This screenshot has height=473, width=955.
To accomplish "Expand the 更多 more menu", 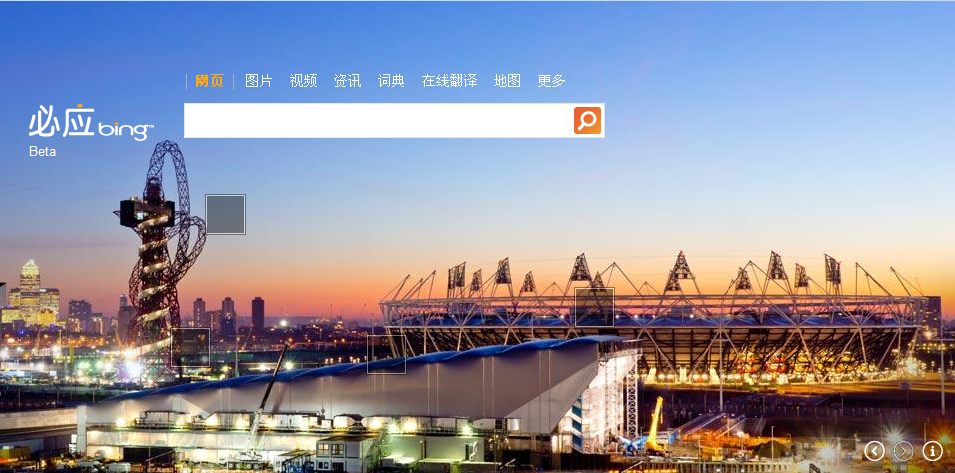I will pyautogui.click(x=551, y=81).
